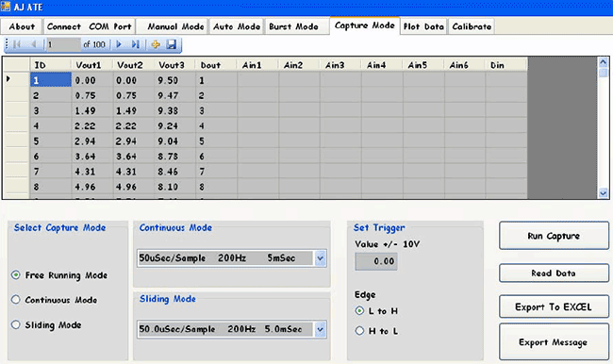Go to next record in navigator
The width and height of the screenshot is (613, 364).
tap(119, 44)
